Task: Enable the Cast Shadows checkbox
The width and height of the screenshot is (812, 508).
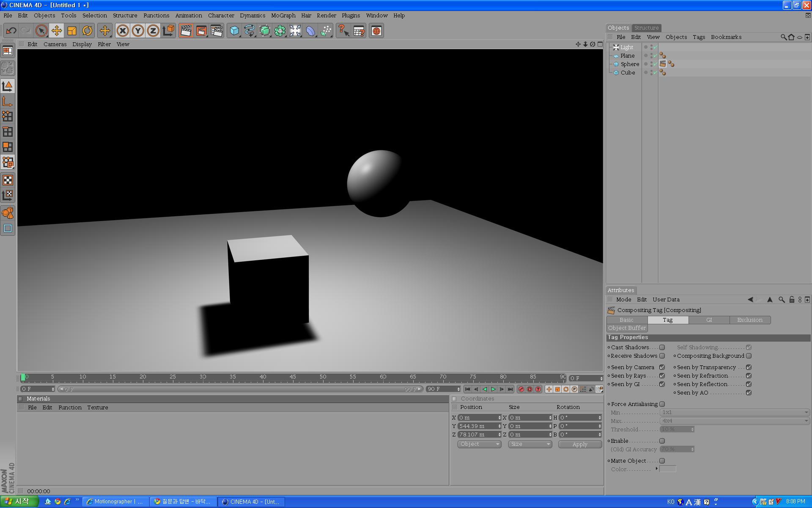Action: tap(662, 347)
